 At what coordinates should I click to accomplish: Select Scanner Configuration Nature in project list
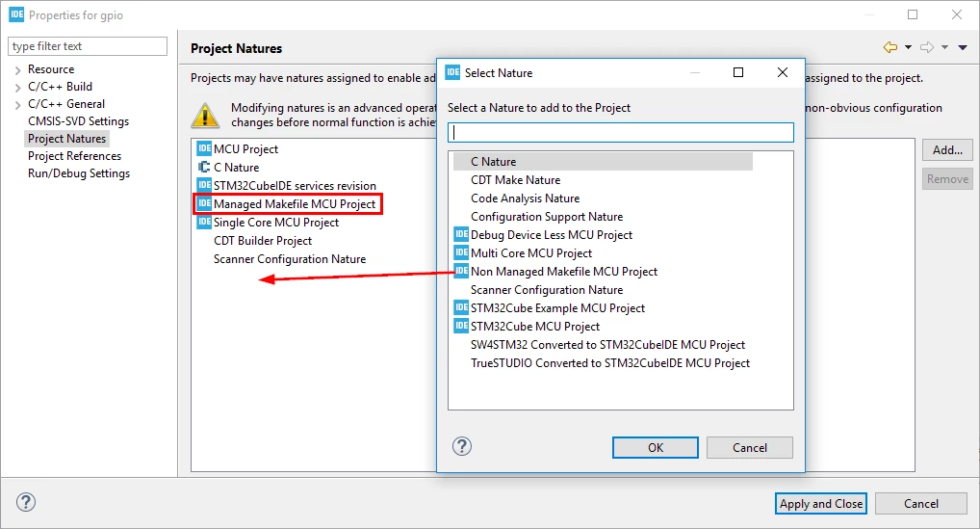(x=290, y=258)
